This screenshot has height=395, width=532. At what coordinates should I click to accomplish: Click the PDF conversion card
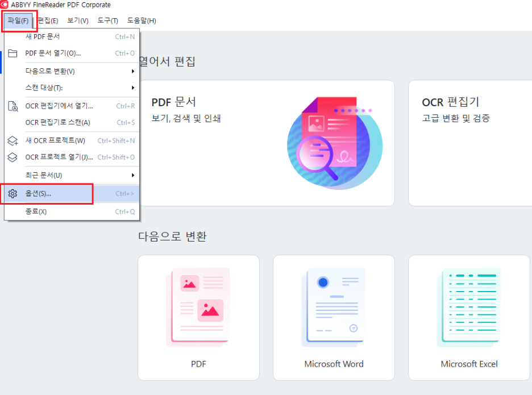[198, 318]
